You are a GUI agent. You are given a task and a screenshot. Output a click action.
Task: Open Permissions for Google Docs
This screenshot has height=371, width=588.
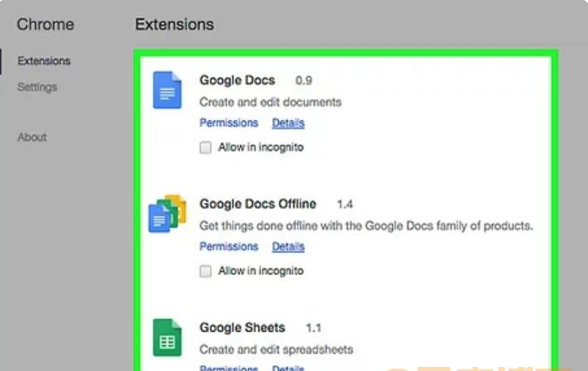(229, 123)
